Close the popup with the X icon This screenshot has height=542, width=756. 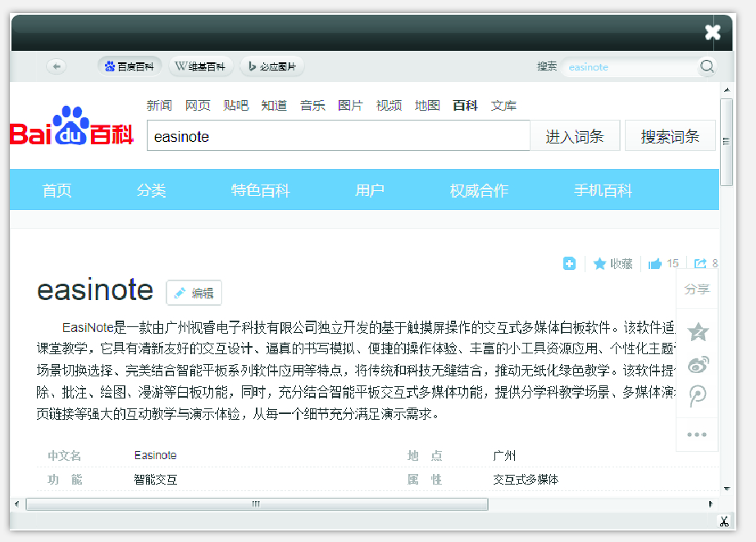(x=713, y=32)
